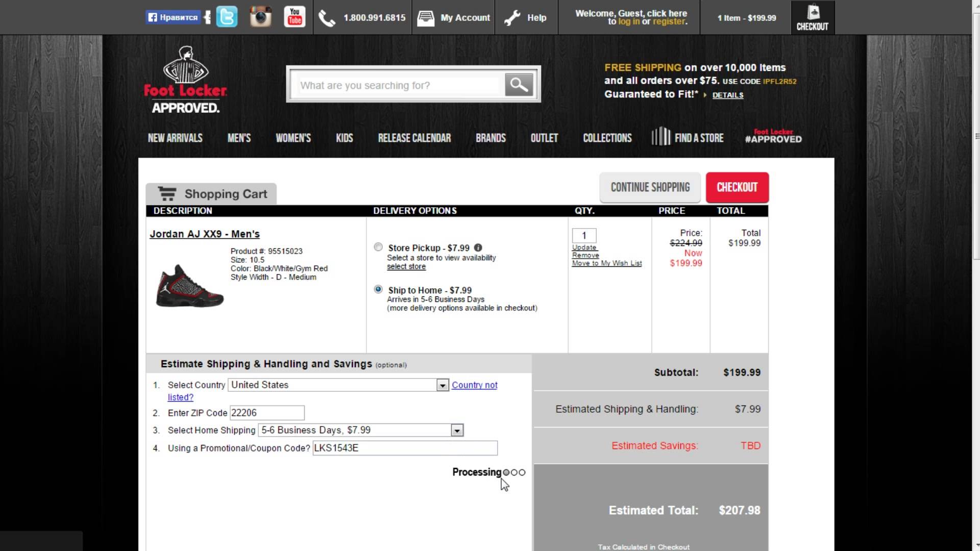This screenshot has width=980, height=551.
Task: Click the Jordan AJ XX9 shoe thumbnail
Action: coord(189,286)
